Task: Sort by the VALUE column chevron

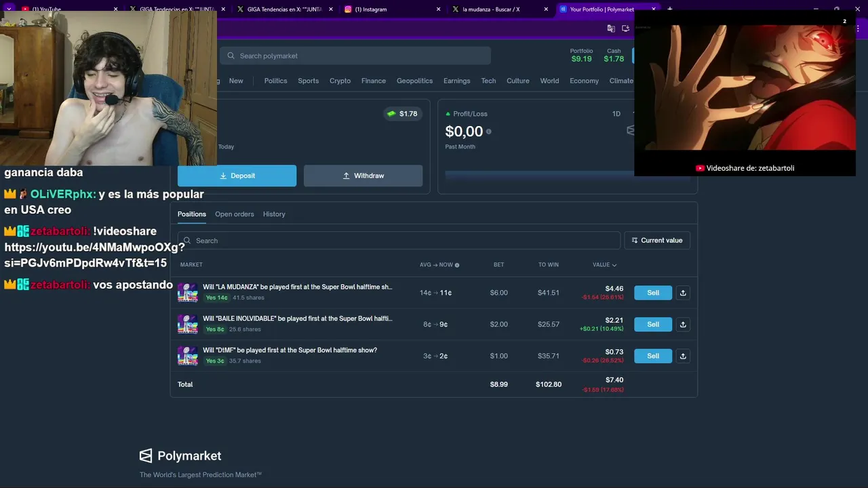Action: click(x=614, y=265)
